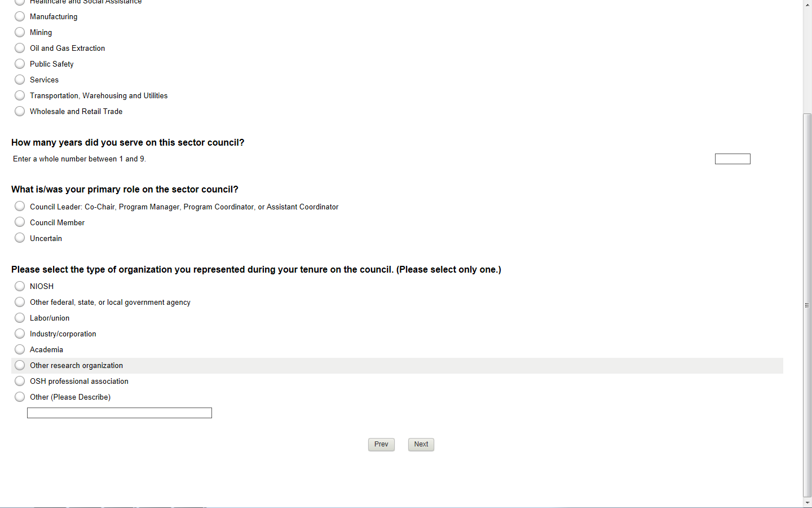Click the Other description text box
Viewport: 812px width, 508px height.
coord(120,413)
